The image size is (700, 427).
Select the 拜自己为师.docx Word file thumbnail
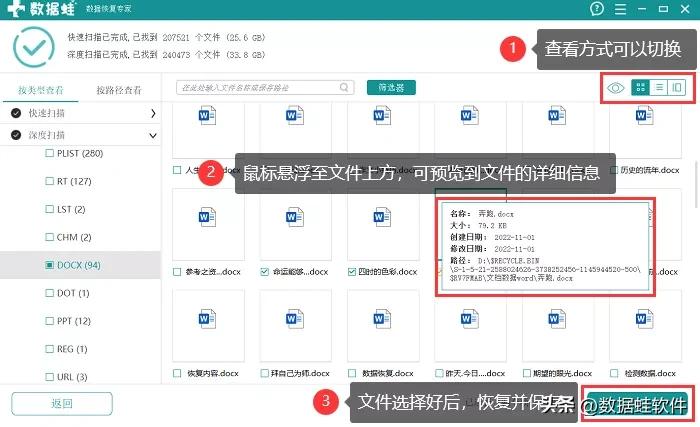pyautogui.click(x=296, y=326)
